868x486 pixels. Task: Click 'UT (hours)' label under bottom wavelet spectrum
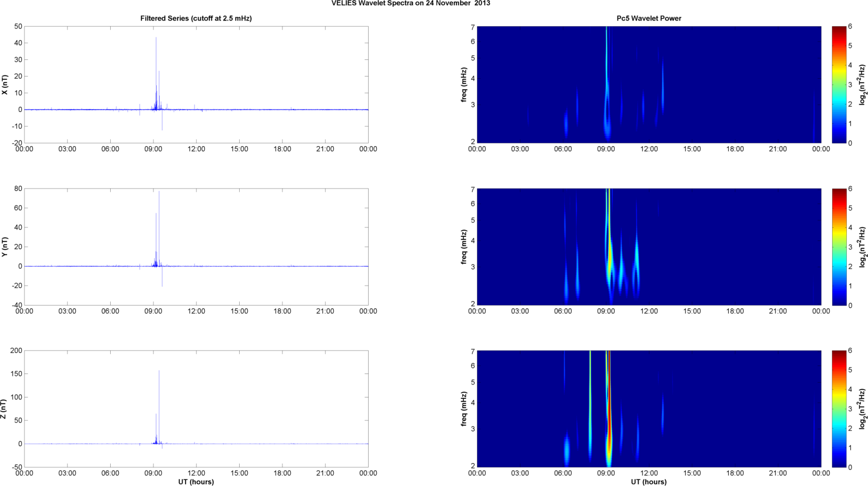(649, 482)
